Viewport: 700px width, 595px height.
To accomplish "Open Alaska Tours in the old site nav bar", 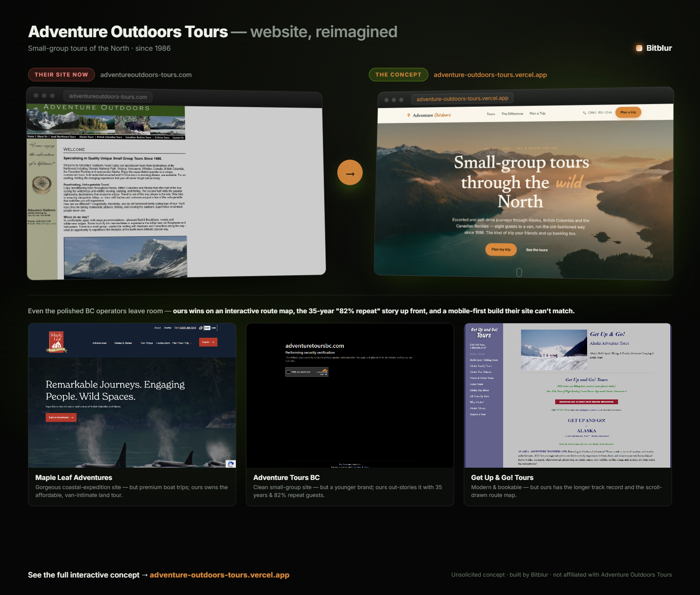I will pyautogui.click(x=86, y=137).
